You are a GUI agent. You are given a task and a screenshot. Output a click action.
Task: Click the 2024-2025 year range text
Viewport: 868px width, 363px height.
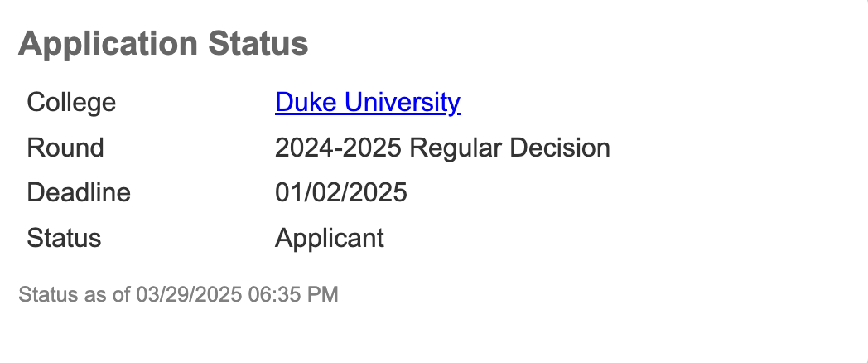click(x=338, y=148)
